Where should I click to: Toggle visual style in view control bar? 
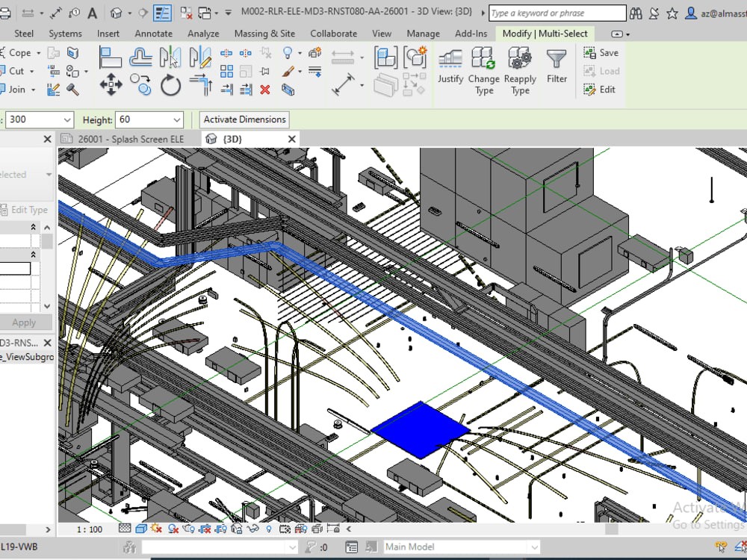click(x=141, y=529)
